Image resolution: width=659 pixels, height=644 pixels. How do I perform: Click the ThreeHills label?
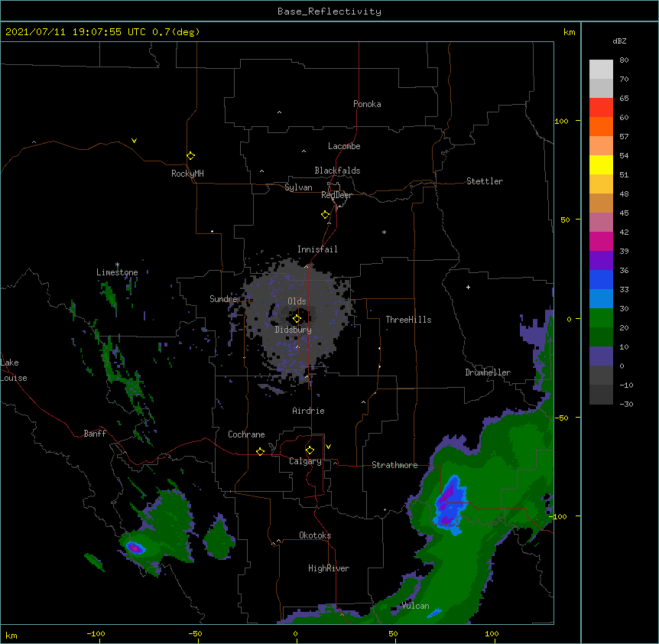[x=408, y=320]
